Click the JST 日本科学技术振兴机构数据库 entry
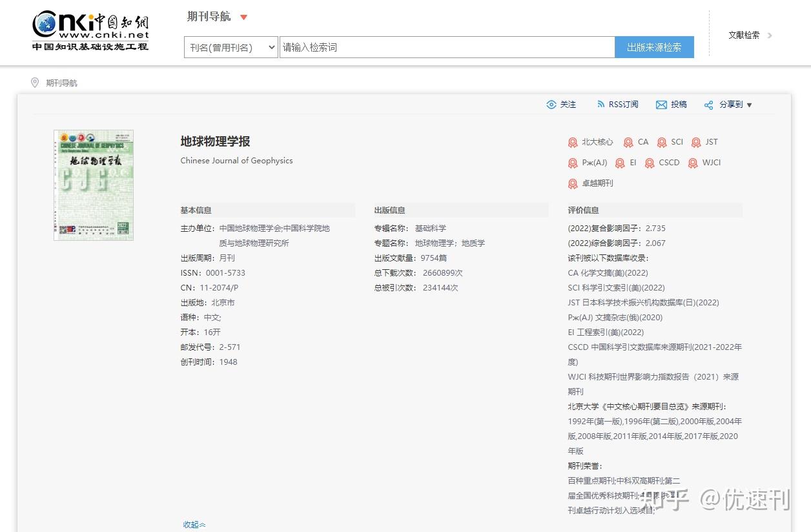Screen dimensions: 811x532 click(x=643, y=303)
